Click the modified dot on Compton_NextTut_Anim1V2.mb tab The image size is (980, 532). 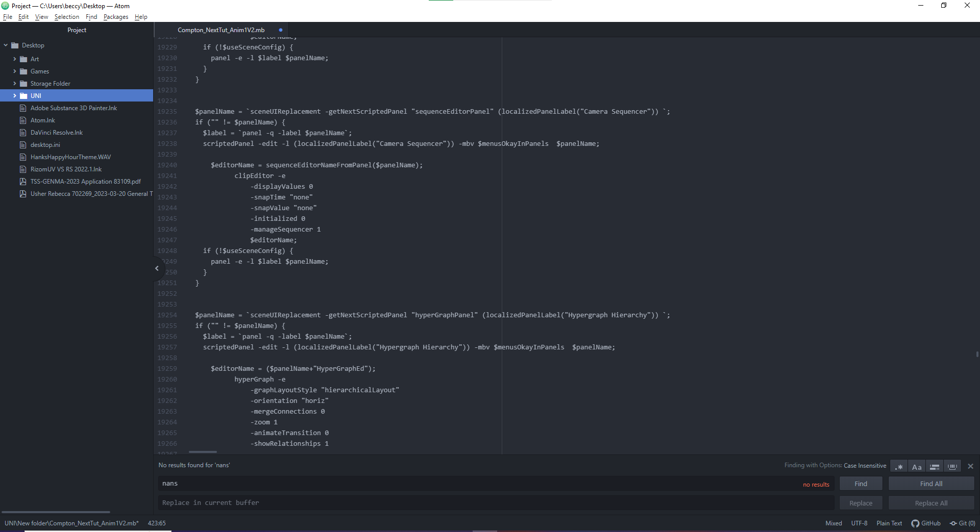tap(281, 30)
